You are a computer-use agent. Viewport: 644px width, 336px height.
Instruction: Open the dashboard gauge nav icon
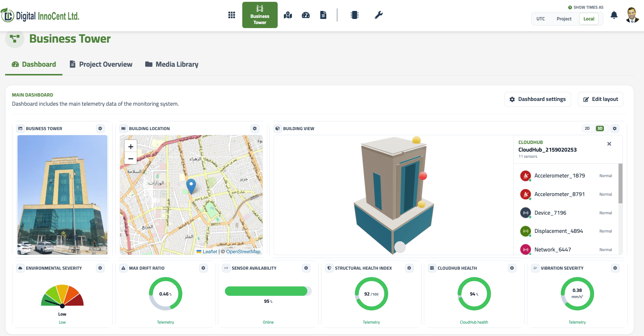coord(306,15)
